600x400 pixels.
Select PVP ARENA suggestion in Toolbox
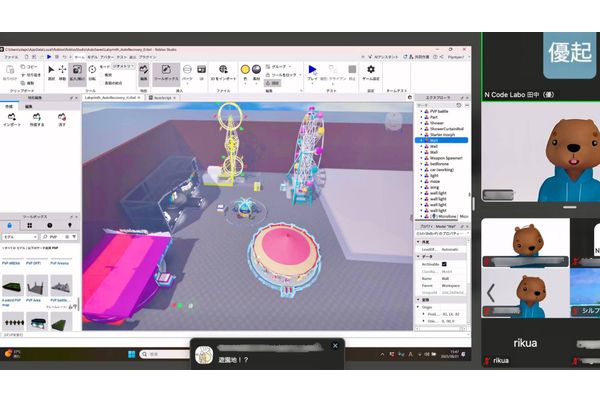point(11,263)
